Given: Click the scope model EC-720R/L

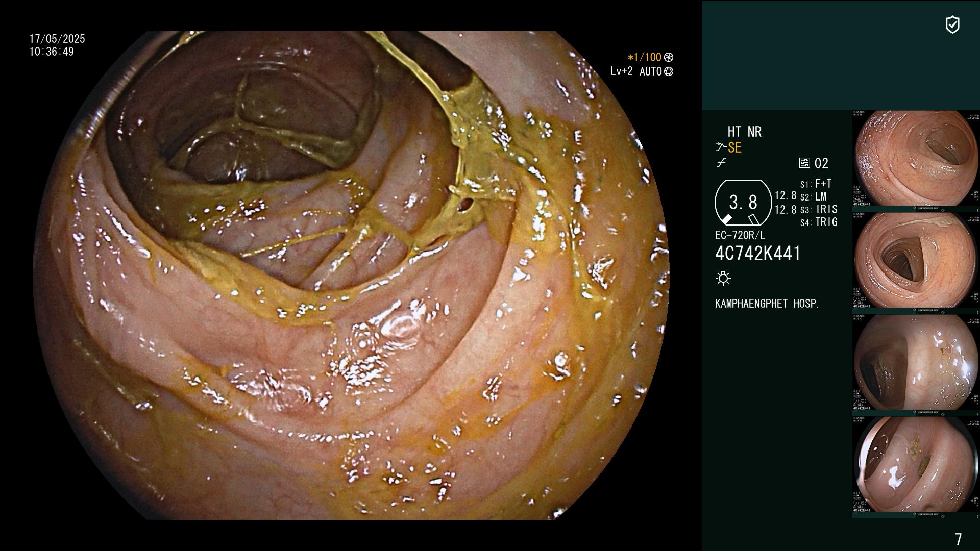Looking at the screenshot, I should coord(740,235).
